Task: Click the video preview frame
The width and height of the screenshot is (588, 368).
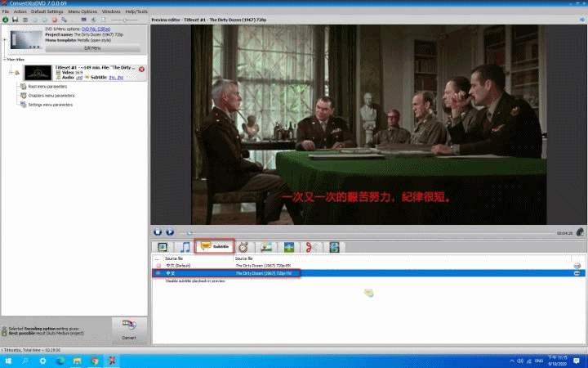Action: point(368,124)
